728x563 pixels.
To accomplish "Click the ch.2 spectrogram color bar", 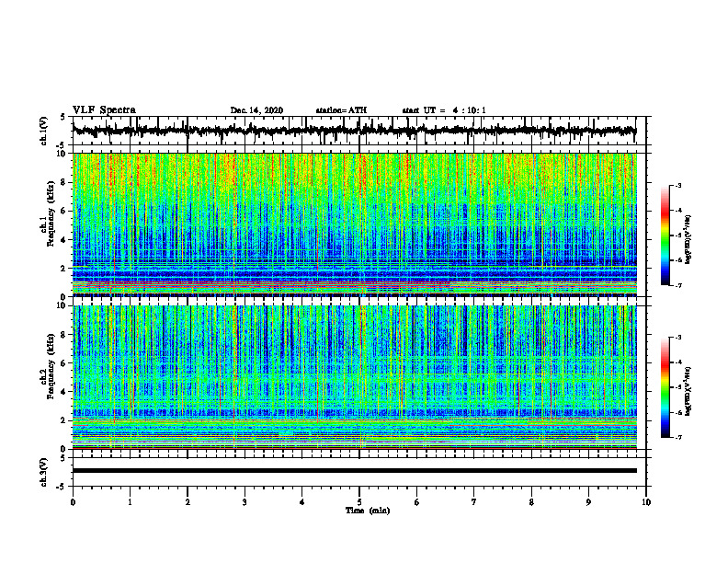I will (x=665, y=387).
